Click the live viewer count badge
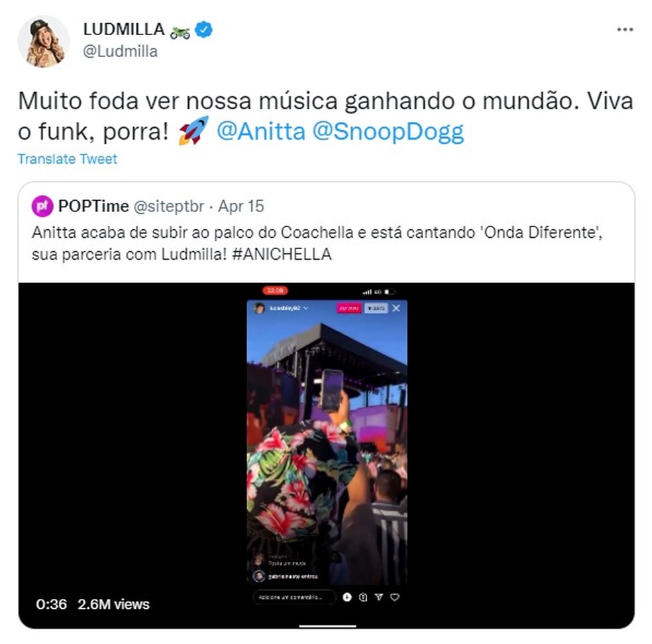Viewport: 652px width, 644px height. click(376, 308)
